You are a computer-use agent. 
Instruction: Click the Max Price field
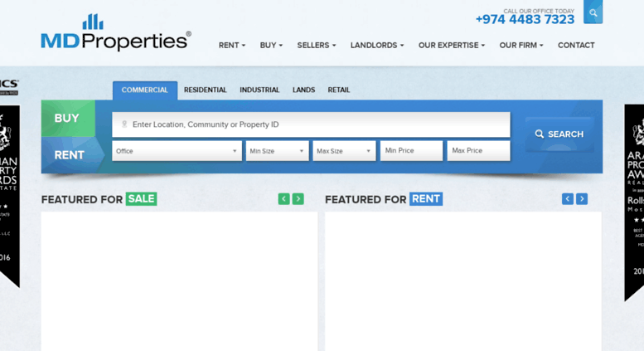coord(478,151)
